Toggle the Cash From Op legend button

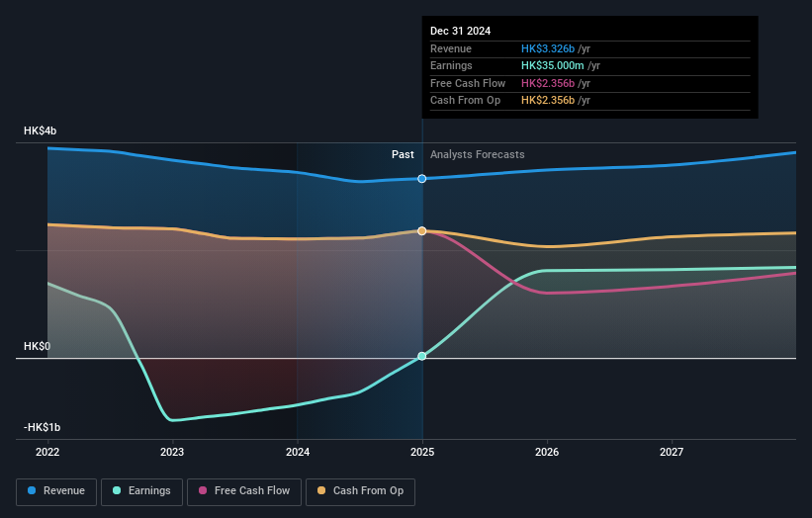(360, 491)
